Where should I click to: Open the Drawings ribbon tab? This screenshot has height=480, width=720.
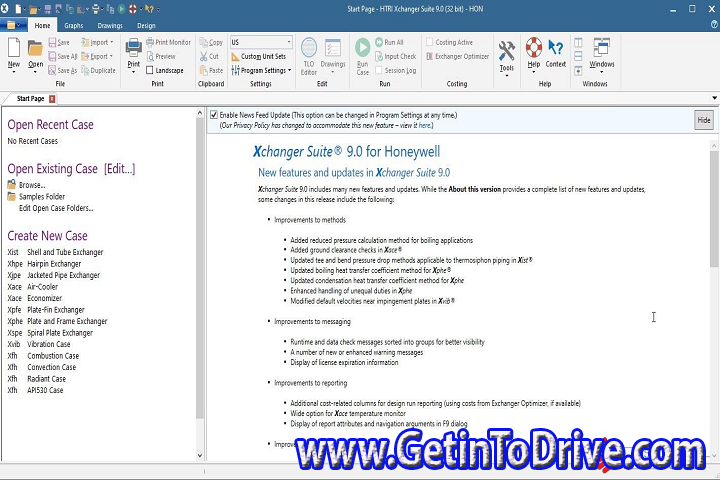[x=110, y=26]
